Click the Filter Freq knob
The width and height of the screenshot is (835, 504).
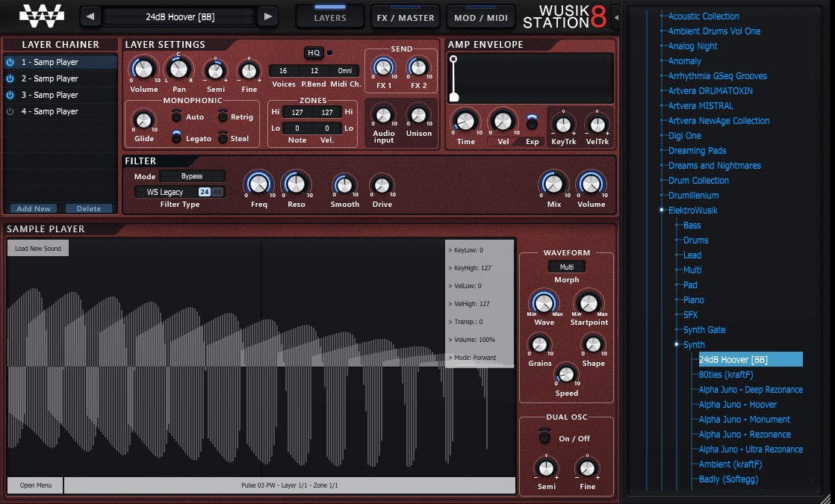click(259, 184)
